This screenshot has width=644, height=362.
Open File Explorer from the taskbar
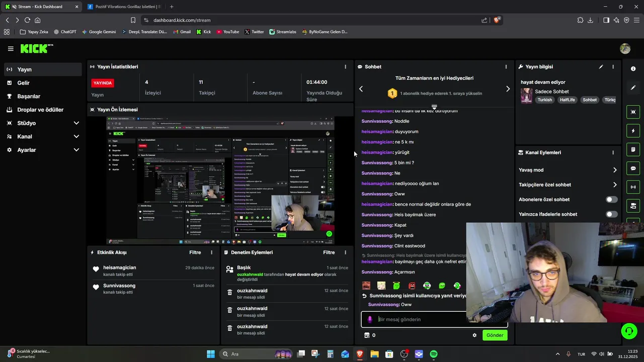374,354
